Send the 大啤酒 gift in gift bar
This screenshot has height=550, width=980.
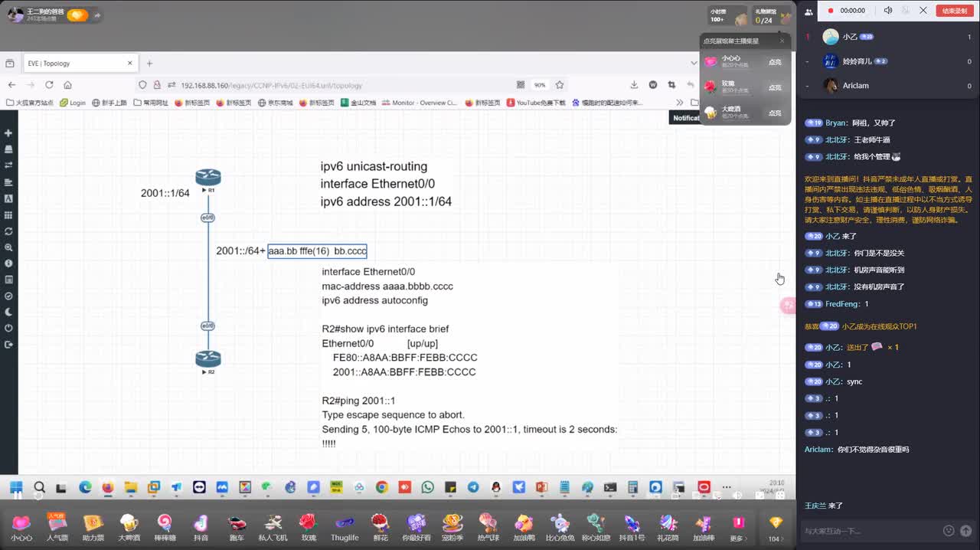click(x=129, y=527)
